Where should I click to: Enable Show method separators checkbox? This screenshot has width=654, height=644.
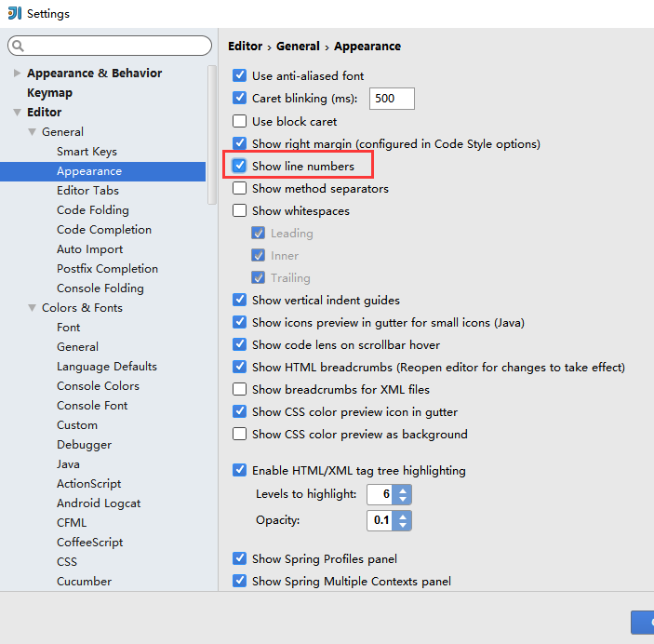point(239,188)
